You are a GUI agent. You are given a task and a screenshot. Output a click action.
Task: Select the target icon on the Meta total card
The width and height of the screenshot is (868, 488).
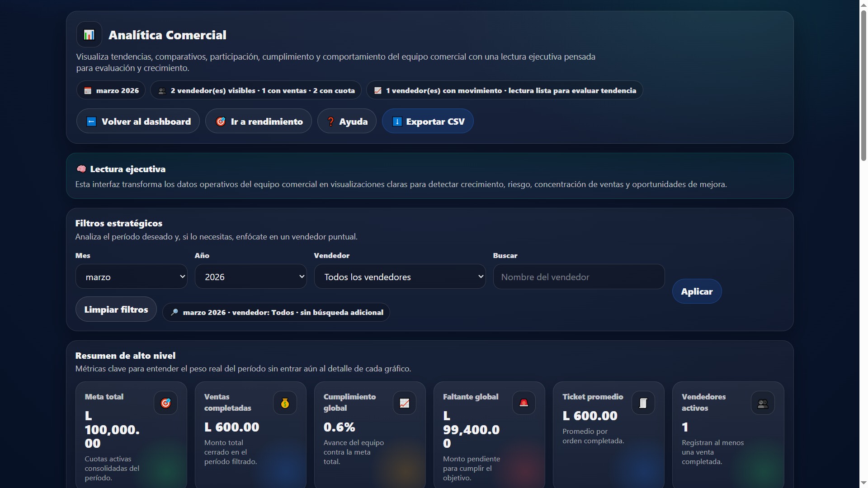click(x=165, y=403)
